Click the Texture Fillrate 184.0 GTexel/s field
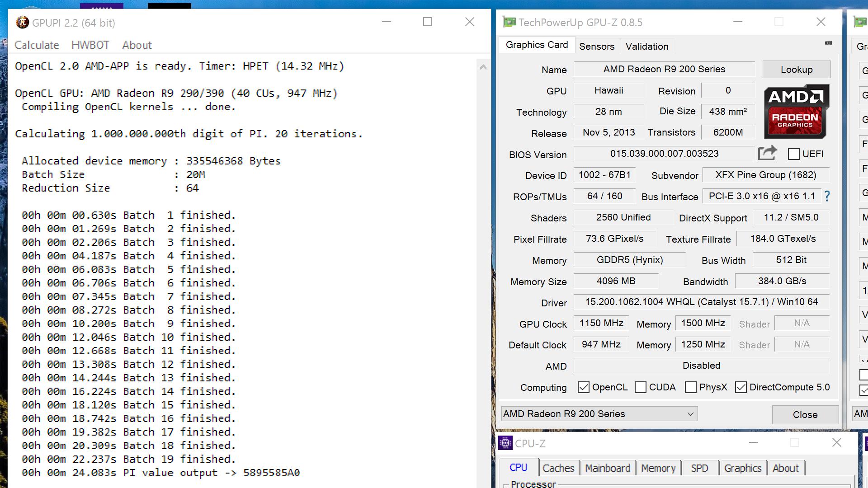The height and width of the screenshot is (488, 868). (783, 239)
